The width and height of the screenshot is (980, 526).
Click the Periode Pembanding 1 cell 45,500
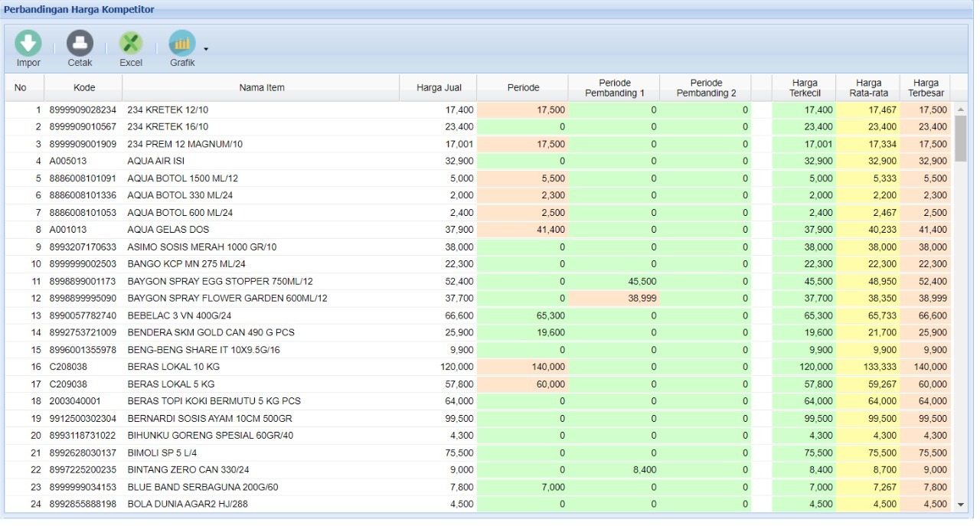tap(640, 281)
